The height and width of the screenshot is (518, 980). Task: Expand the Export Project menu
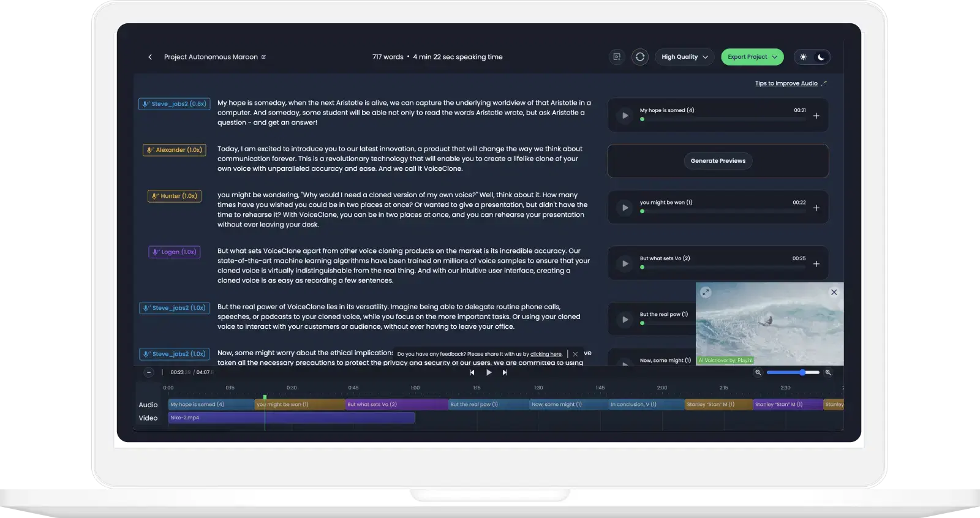752,57
